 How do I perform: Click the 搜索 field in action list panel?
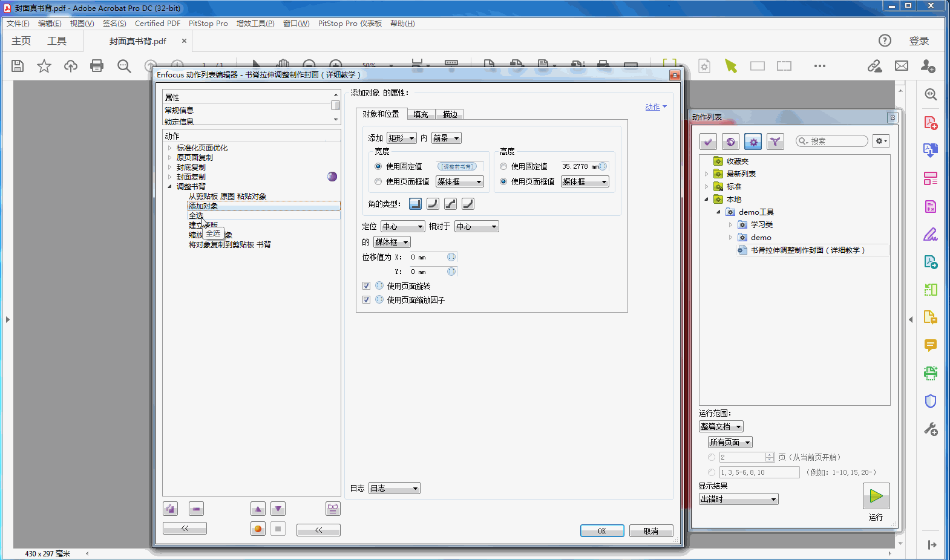tap(832, 141)
